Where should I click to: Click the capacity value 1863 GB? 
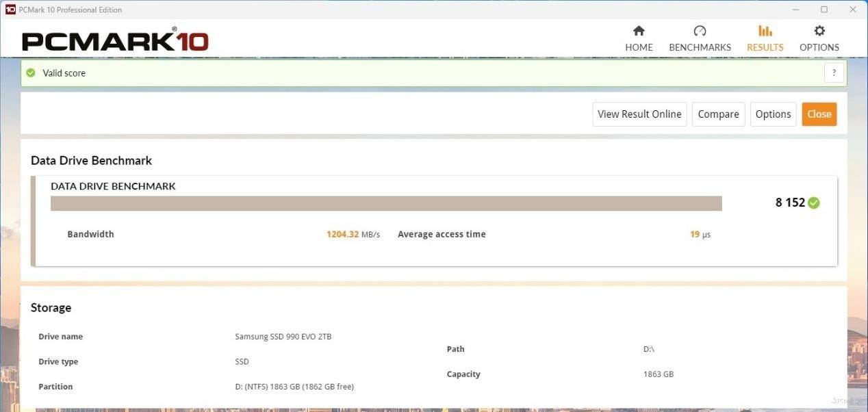(x=659, y=374)
